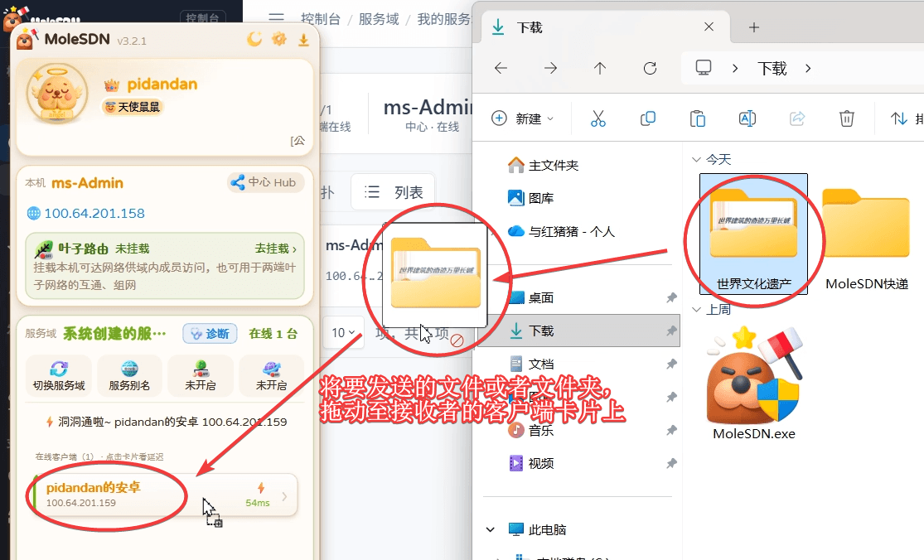Toggle MoleSDN dark mode moon icon
Image resolution: width=924 pixels, height=560 pixels.
pyautogui.click(x=254, y=40)
